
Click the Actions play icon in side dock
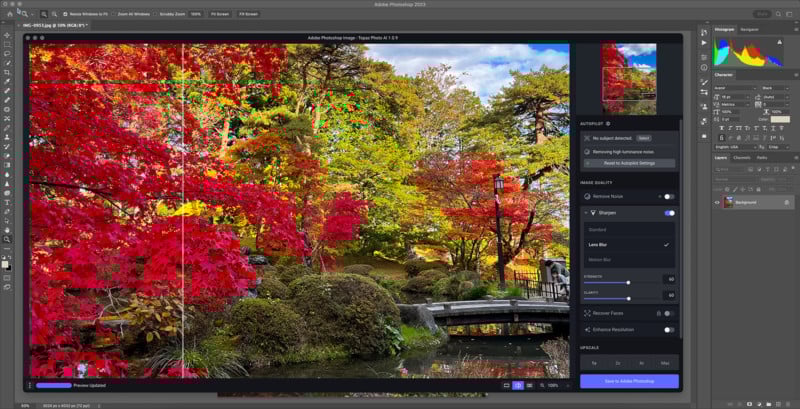pyautogui.click(x=704, y=43)
